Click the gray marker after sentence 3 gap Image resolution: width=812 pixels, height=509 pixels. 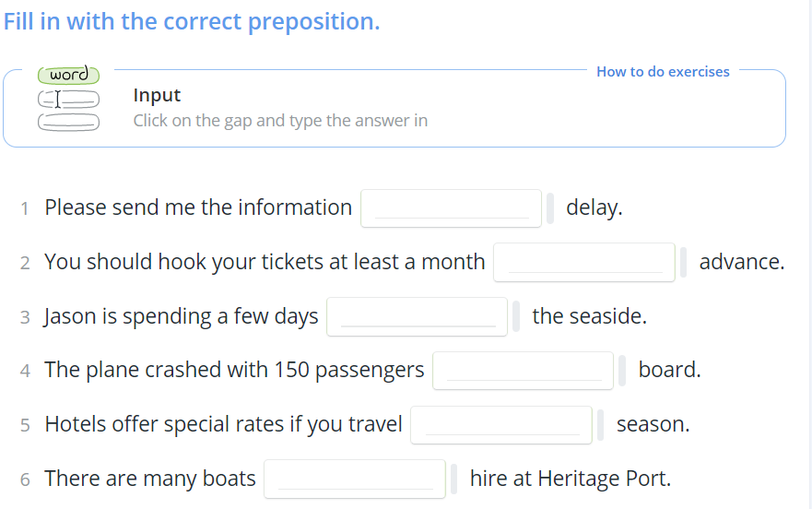(516, 316)
